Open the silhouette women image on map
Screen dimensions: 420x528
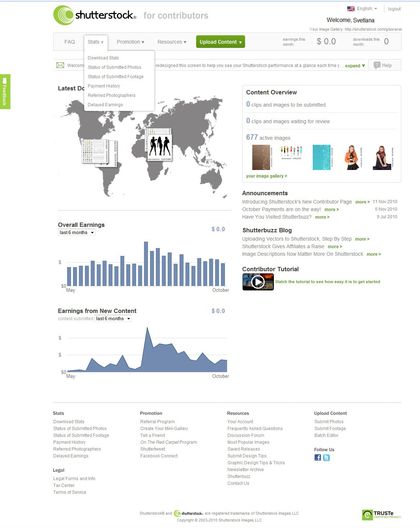(160, 148)
